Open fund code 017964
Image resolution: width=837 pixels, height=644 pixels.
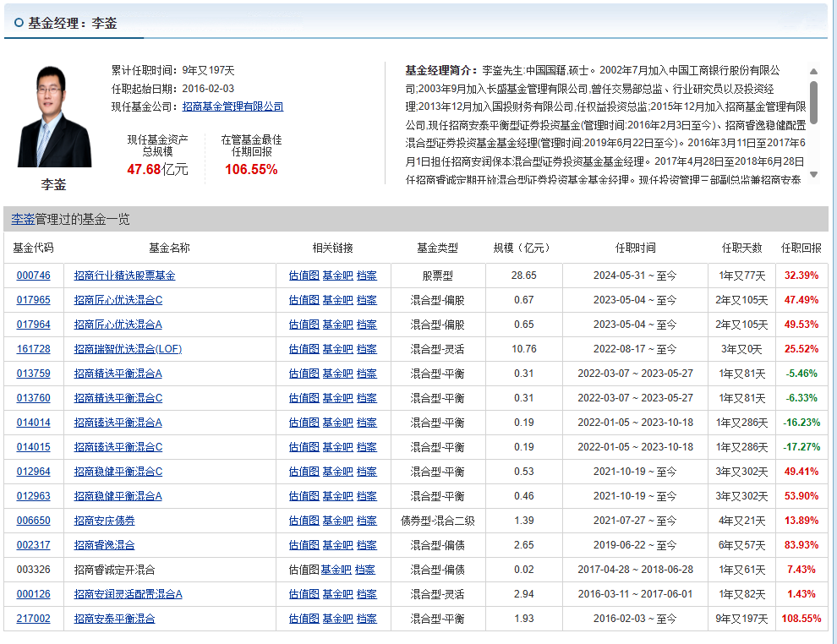[x=34, y=325]
